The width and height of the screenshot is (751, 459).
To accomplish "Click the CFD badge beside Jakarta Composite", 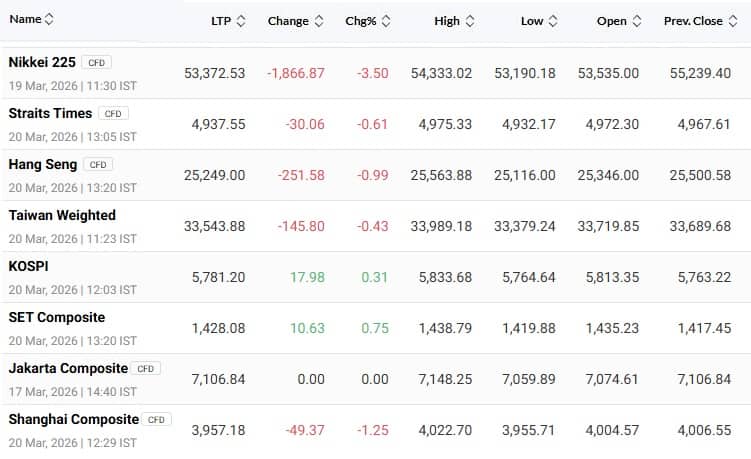I will click(146, 368).
